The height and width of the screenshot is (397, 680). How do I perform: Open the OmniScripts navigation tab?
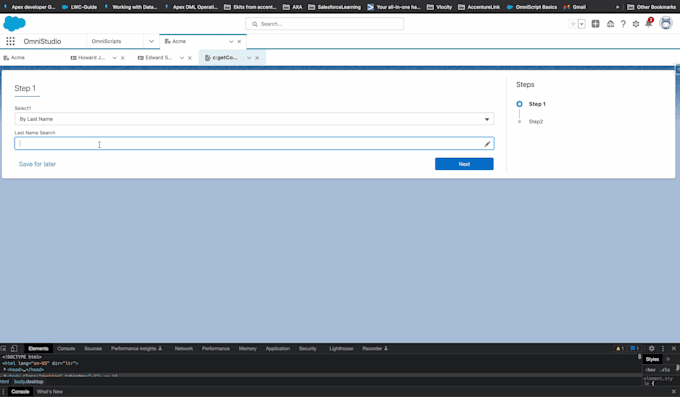coord(107,41)
